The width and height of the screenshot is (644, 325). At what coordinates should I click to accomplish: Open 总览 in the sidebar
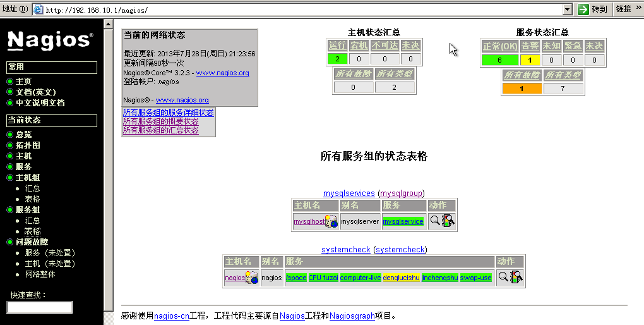point(23,135)
